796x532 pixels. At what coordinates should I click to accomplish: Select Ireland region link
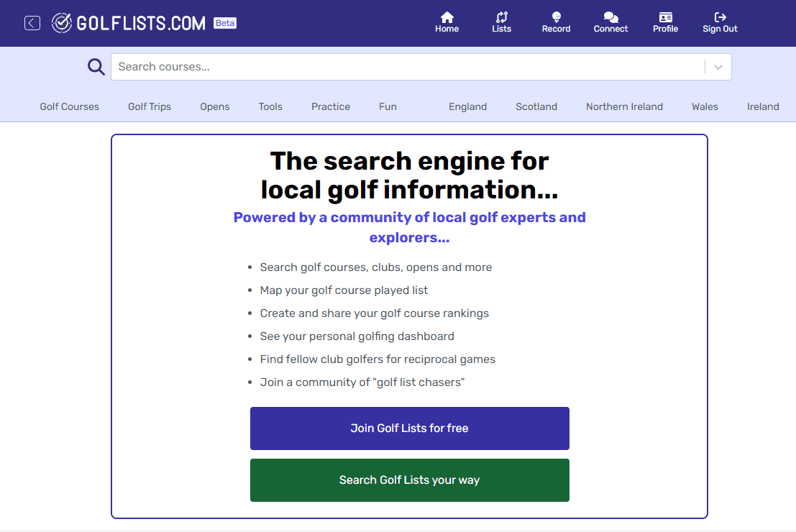[x=763, y=106]
